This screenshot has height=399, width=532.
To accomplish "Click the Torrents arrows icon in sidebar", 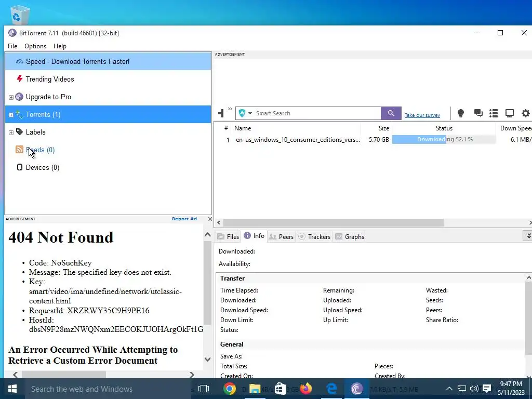I will pyautogui.click(x=20, y=114).
